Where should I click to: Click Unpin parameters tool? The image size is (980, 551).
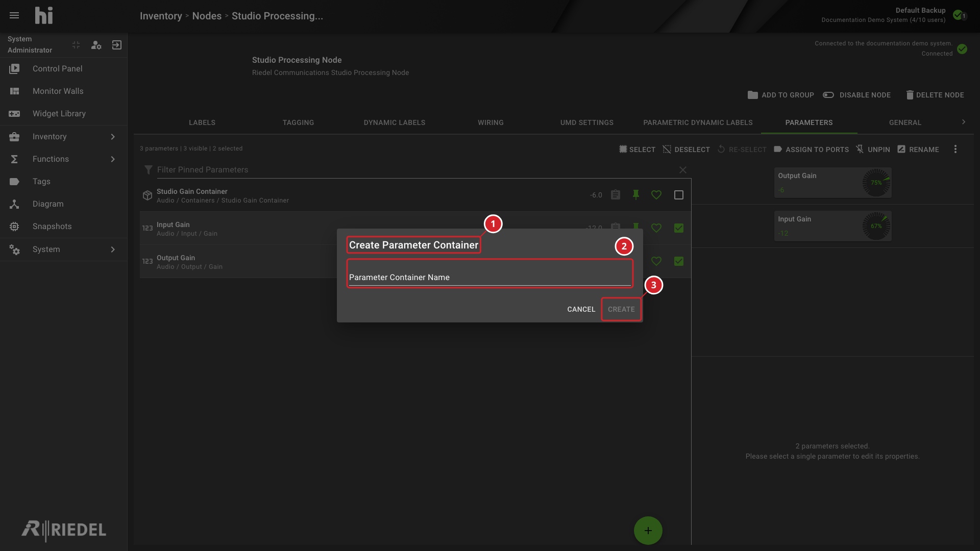[873, 149]
